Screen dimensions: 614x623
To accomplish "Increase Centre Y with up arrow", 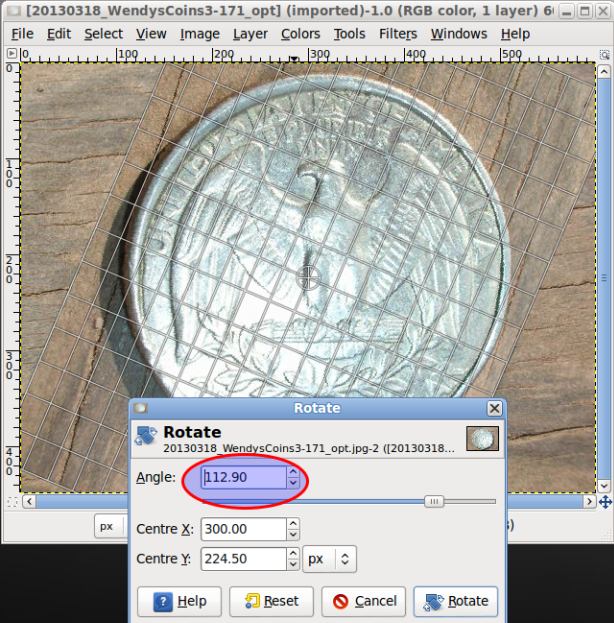I will tap(293, 553).
